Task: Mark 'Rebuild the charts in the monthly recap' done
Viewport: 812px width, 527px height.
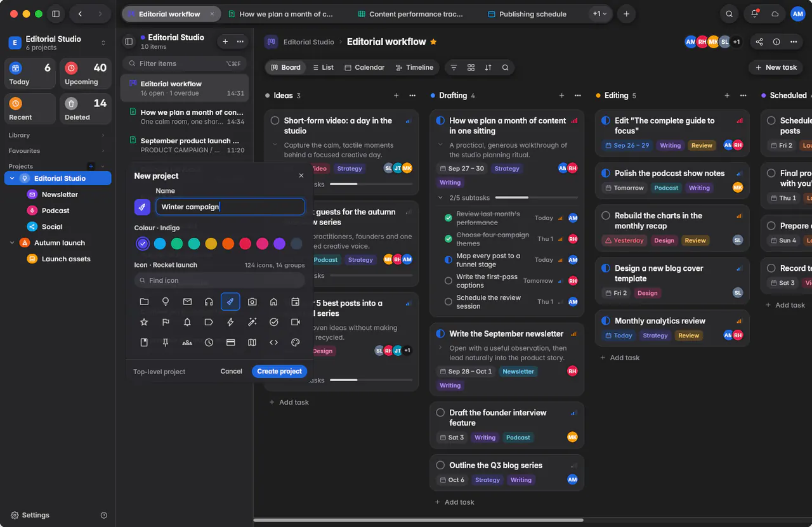Action: click(606, 216)
